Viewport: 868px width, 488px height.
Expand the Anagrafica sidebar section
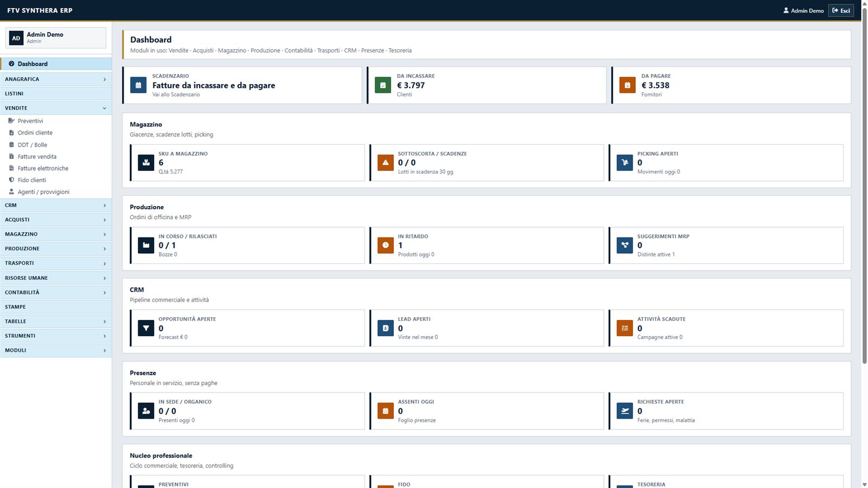pos(56,79)
